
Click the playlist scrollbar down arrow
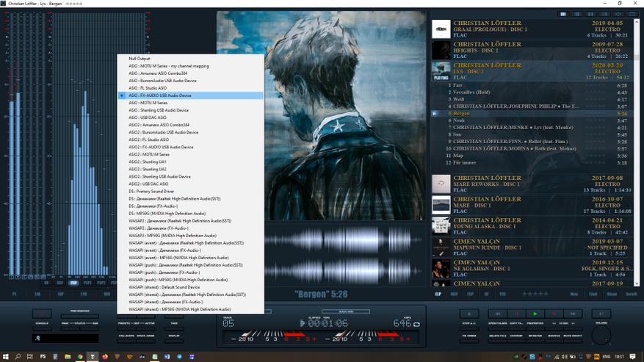[x=637, y=283]
